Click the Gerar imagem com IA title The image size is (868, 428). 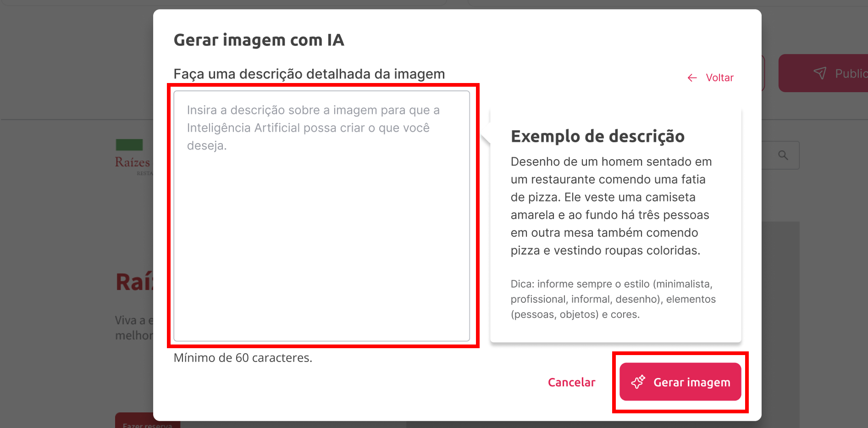(259, 40)
